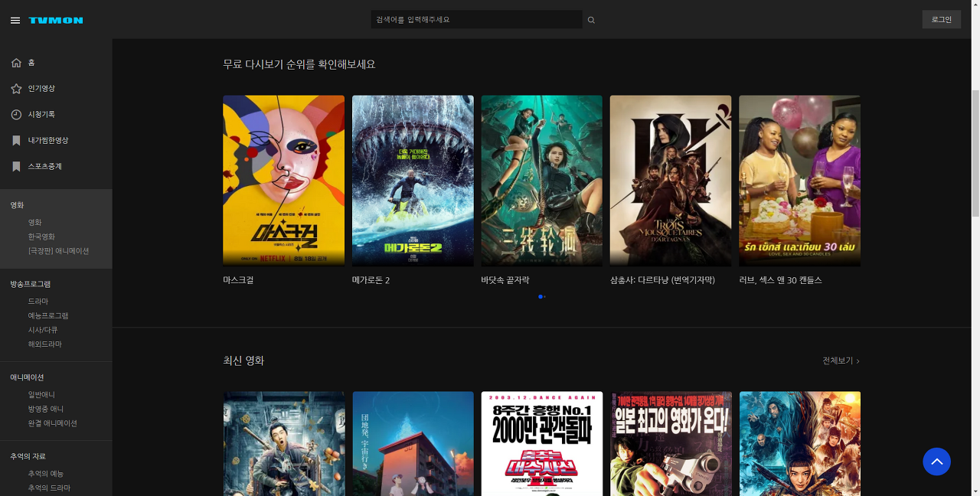Click the active blue carousel pagination dot
Screen dimensions: 980x496
pos(540,296)
